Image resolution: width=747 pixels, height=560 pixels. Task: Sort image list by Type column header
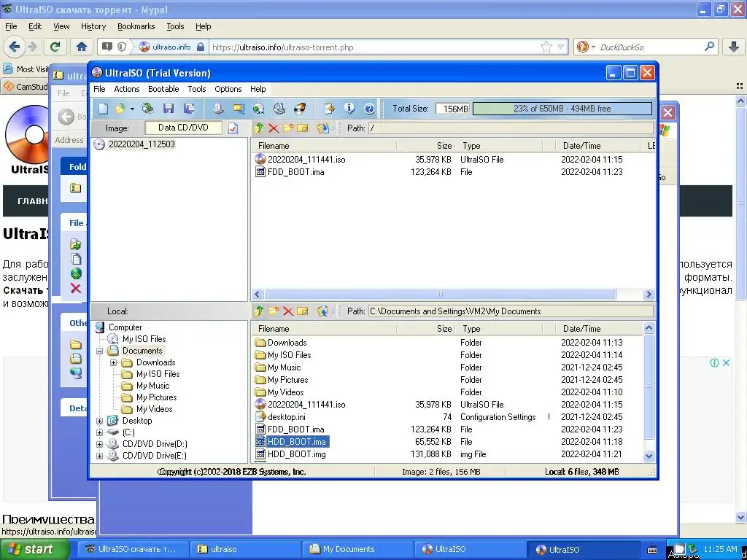click(499, 146)
